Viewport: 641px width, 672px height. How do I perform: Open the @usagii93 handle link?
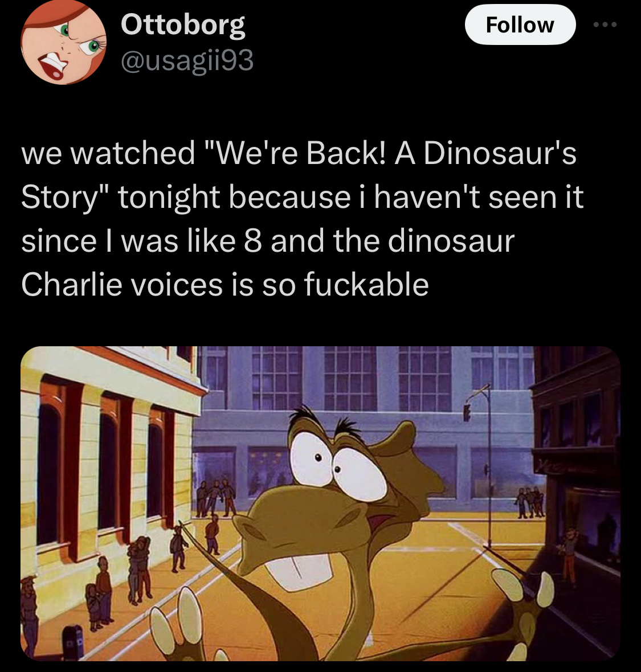(187, 60)
